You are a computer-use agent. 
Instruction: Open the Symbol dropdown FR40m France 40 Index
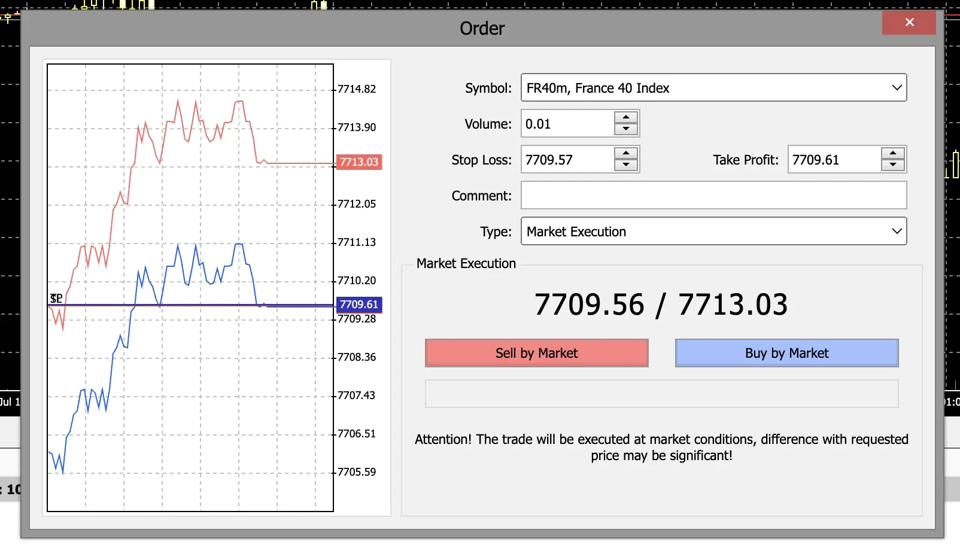(x=713, y=88)
